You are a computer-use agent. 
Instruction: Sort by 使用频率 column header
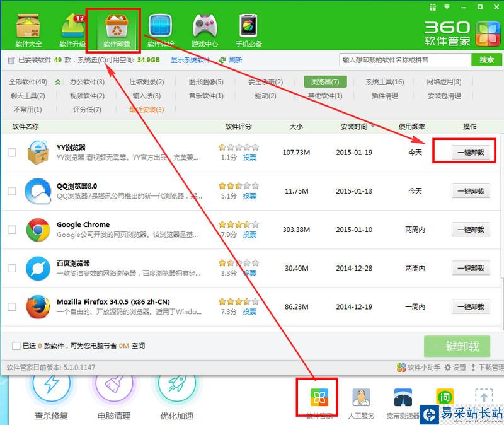[412, 127]
